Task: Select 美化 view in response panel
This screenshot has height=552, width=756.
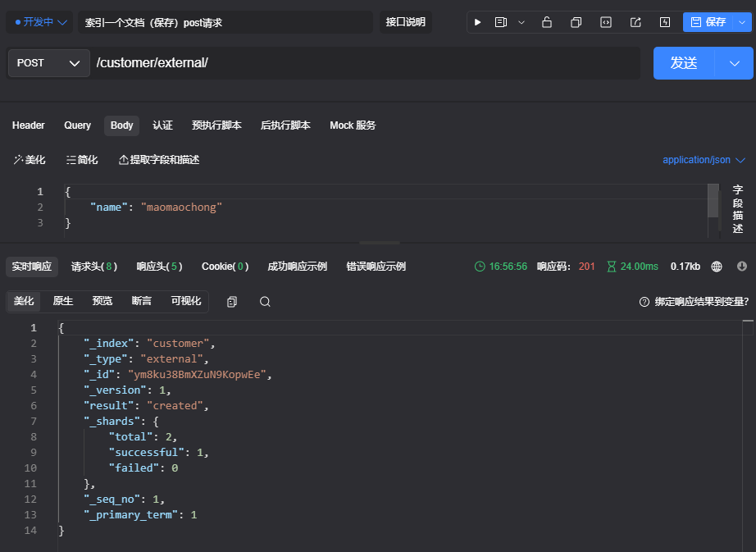Action: pyautogui.click(x=24, y=301)
